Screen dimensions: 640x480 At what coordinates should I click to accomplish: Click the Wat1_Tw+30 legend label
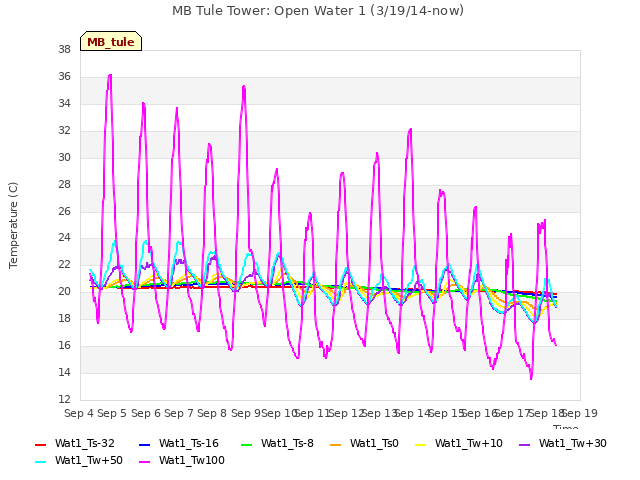coord(573,443)
